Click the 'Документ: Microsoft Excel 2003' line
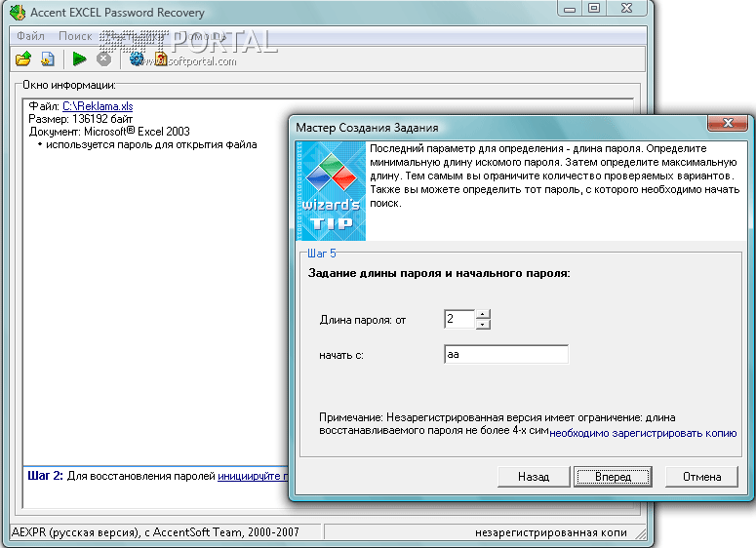 pyautogui.click(x=109, y=131)
